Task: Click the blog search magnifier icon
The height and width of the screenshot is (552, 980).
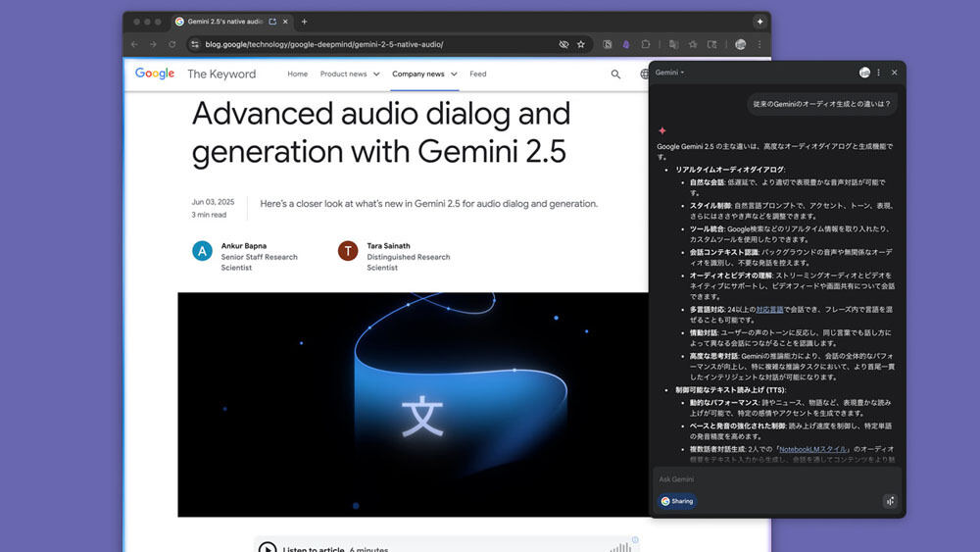Action: coord(615,75)
